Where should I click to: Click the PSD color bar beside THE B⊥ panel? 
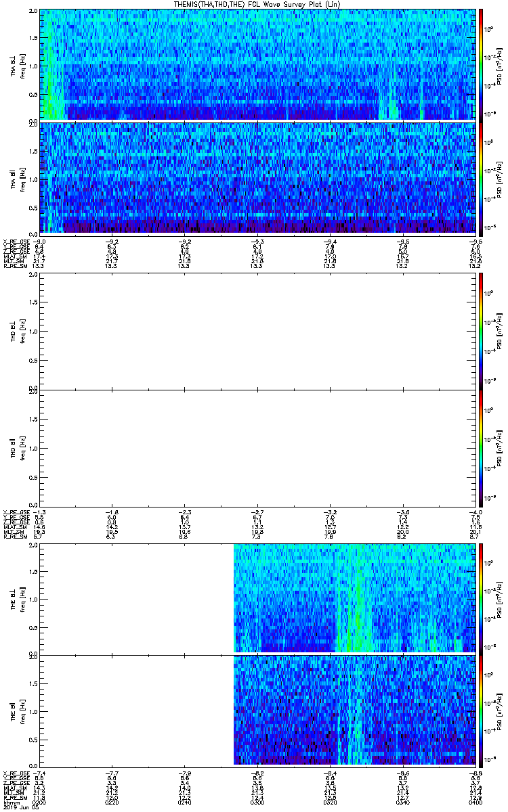coord(482,598)
